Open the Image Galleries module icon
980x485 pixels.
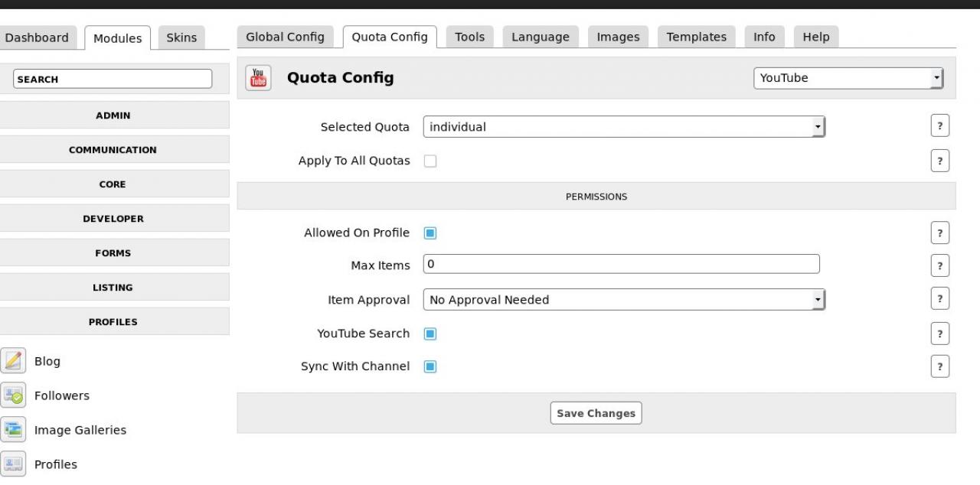pos(13,430)
